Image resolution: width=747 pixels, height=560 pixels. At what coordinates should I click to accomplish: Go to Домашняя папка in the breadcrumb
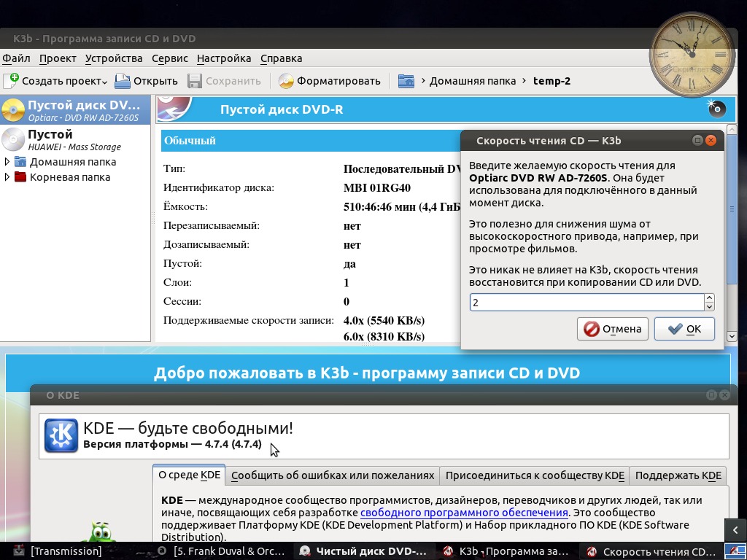(x=473, y=81)
